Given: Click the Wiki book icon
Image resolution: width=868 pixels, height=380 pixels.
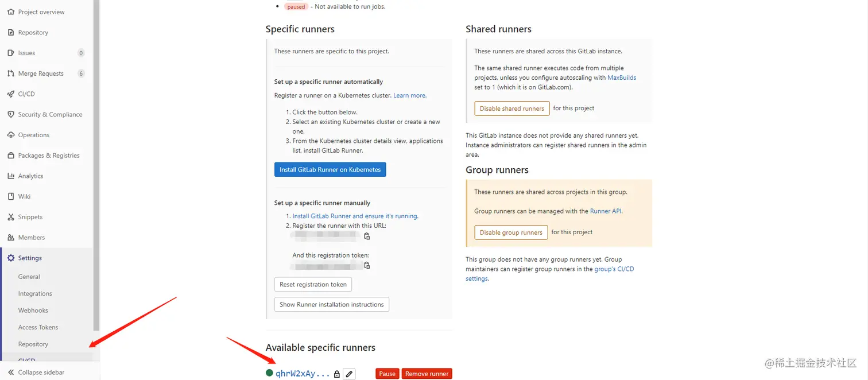Looking at the screenshot, I should tap(11, 196).
